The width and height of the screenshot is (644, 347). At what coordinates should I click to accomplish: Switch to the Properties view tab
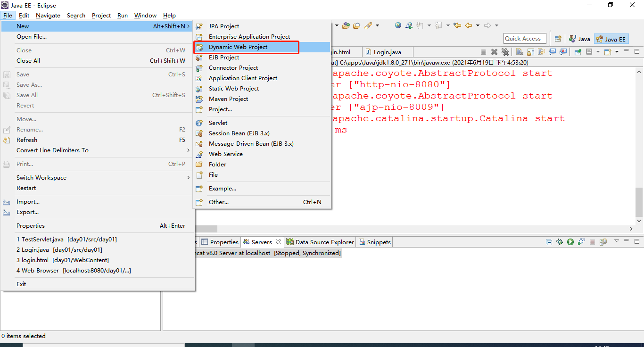pyautogui.click(x=220, y=242)
